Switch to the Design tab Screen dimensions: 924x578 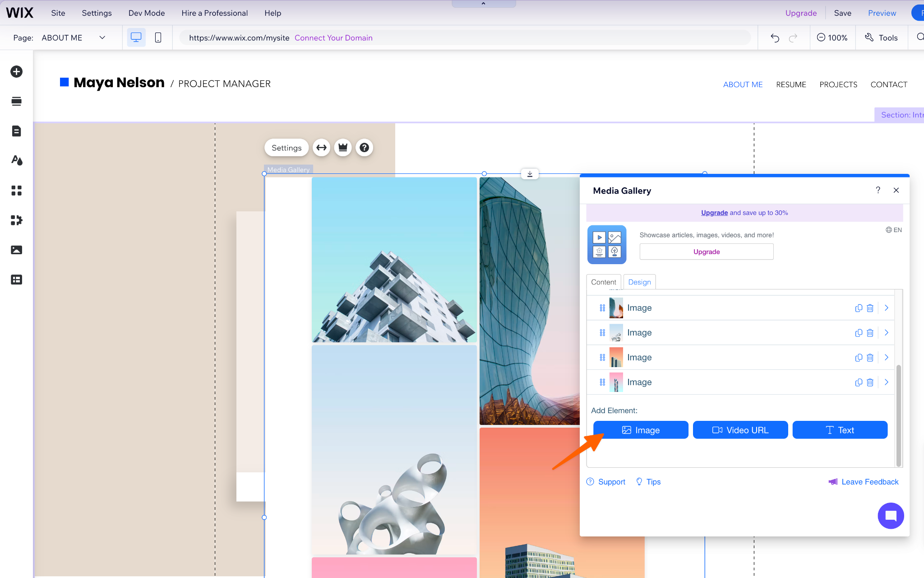point(639,282)
